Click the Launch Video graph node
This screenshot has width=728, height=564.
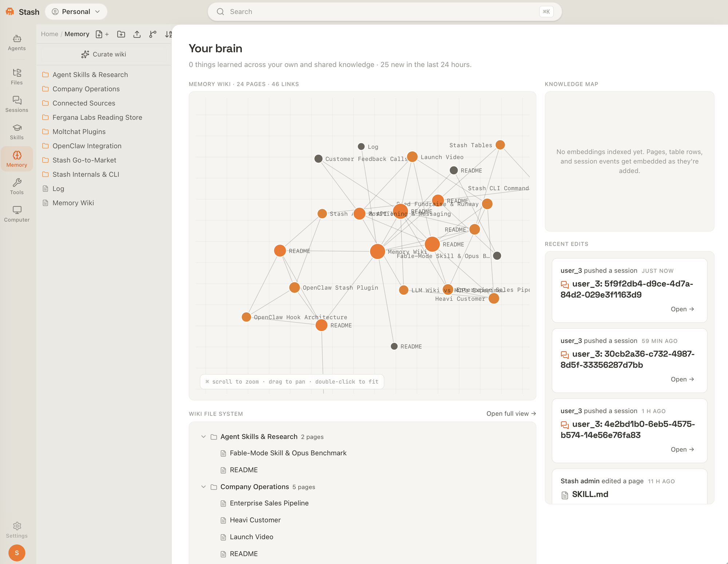click(412, 157)
